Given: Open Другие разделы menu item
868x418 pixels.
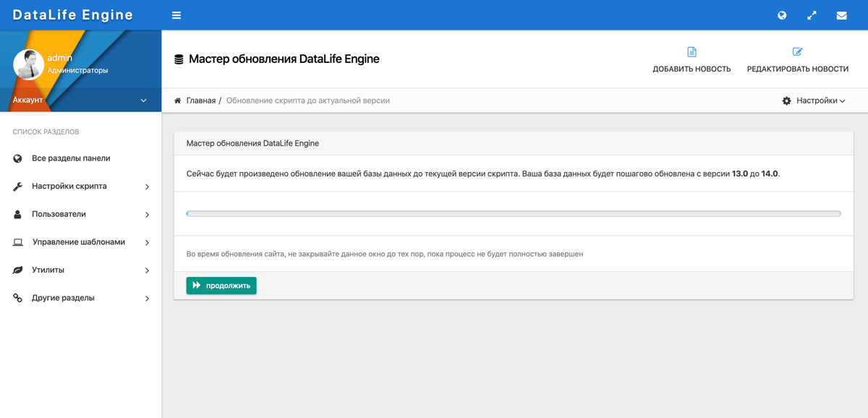Looking at the screenshot, I should 63,298.
